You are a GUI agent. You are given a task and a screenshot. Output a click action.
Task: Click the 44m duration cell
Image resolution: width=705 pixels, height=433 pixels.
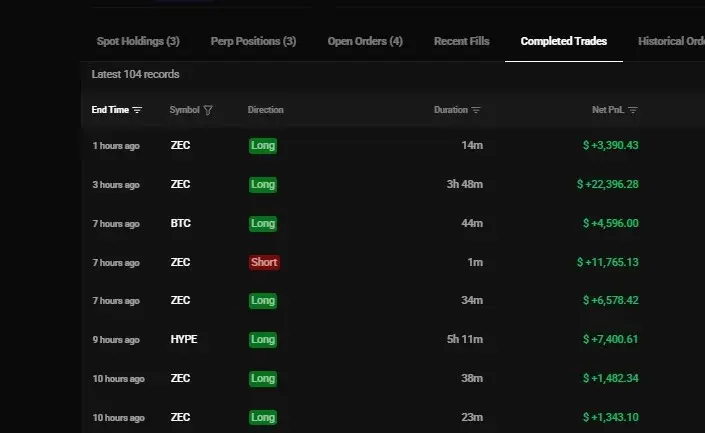[x=472, y=223]
